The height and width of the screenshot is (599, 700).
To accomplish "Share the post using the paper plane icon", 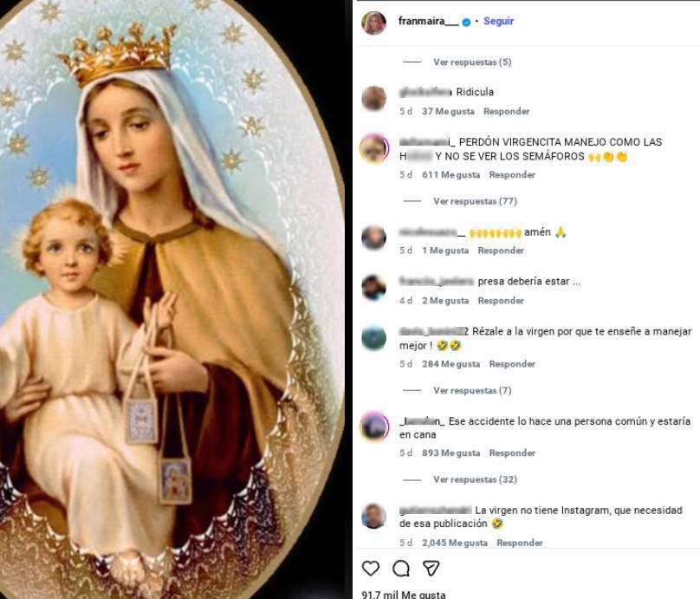I will pyautogui.click(x=431, y=569).
